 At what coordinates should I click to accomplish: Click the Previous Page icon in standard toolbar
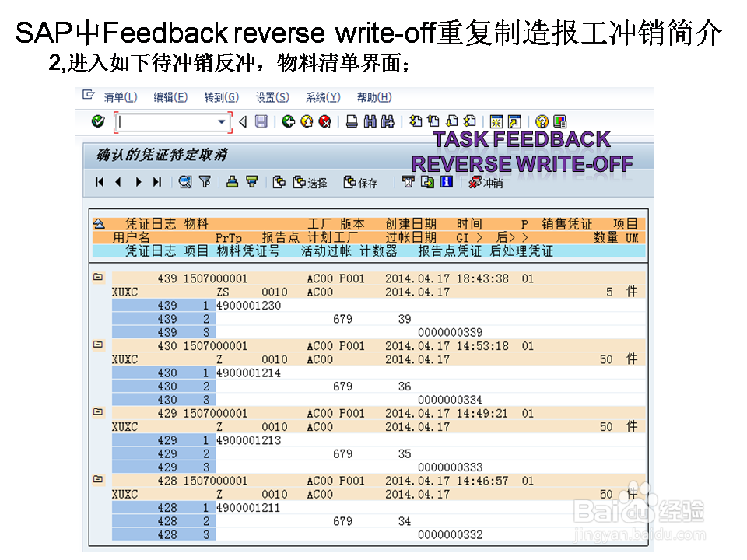(x=433, y=121)
